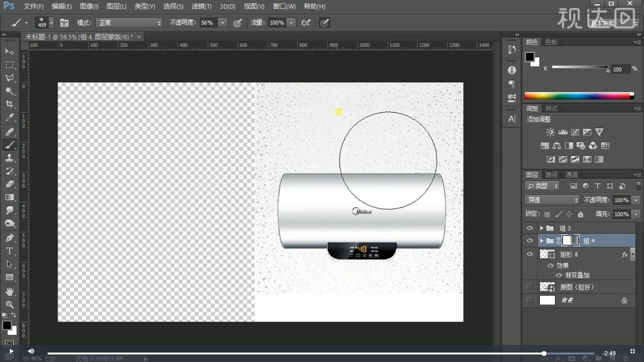Select the Clone Stamp tool

(x=9, y=158)
